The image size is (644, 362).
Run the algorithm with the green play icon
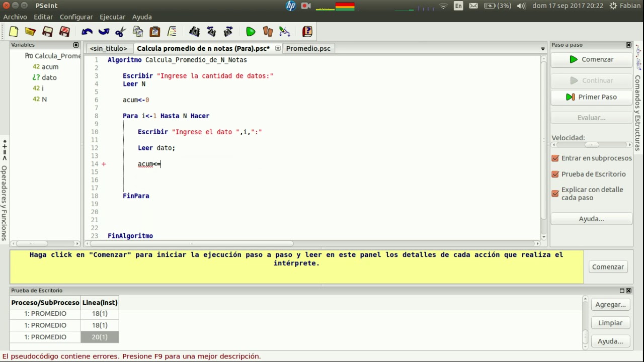(251, 32)
